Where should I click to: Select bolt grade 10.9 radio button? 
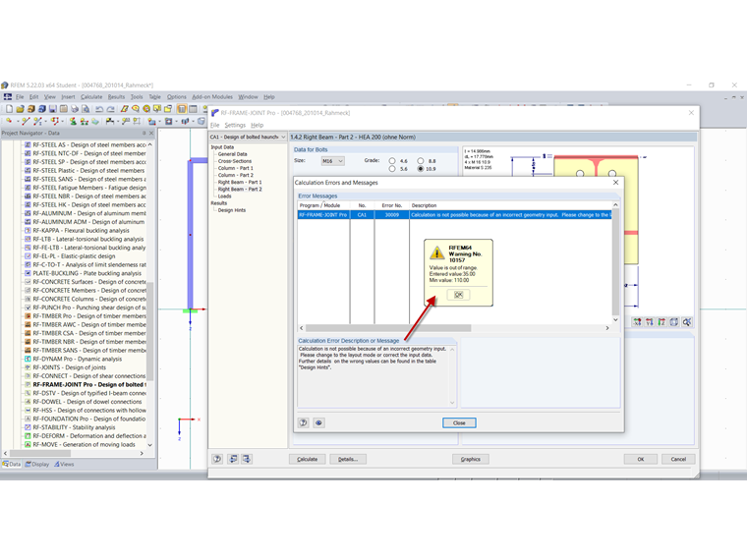421,169
